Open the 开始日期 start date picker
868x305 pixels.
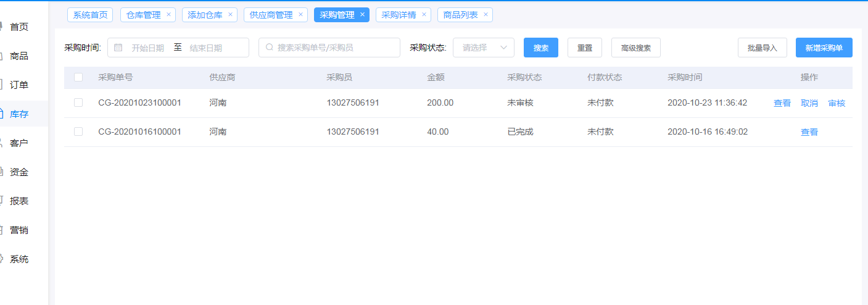[147, 48]
